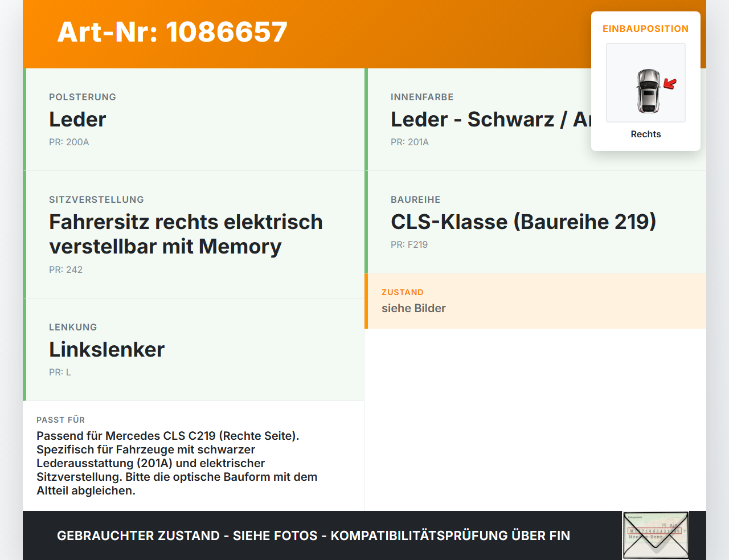This screenshot has height=560, width=729.
Task: Click the 'PASST FÜR' label
Action: pos(60,420)
